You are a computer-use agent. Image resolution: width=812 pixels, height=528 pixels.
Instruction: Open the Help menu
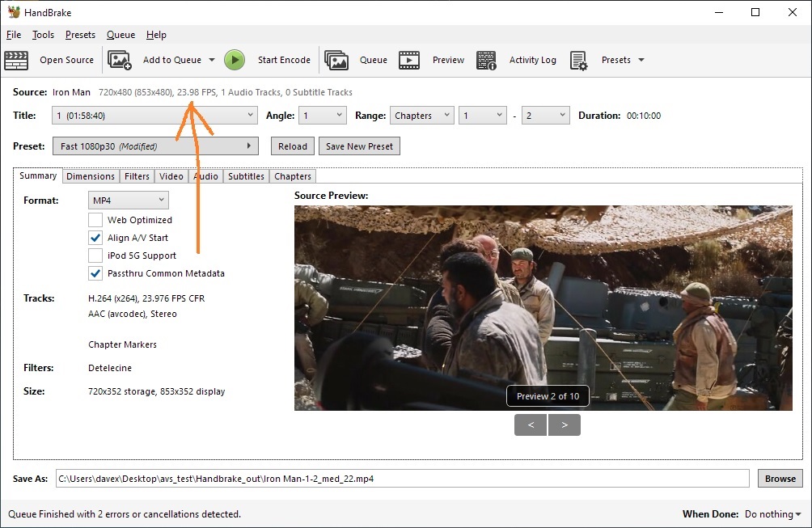click(x=156, y=35)
